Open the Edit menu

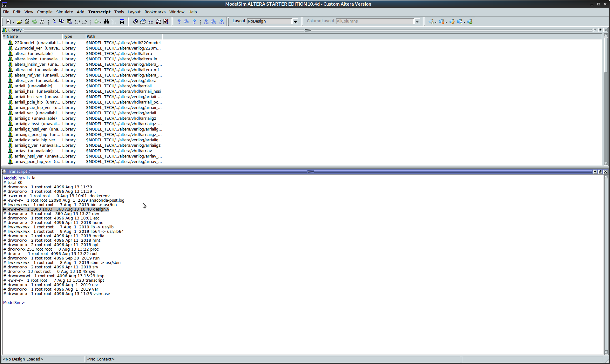[x=17, y=12]
